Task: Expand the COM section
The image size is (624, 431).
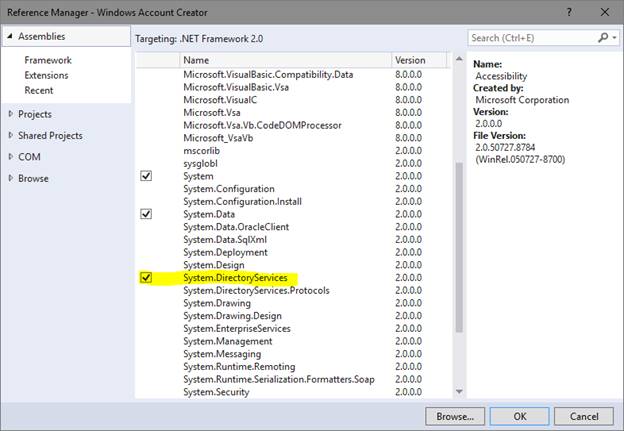Action: [x=10, y=157]
